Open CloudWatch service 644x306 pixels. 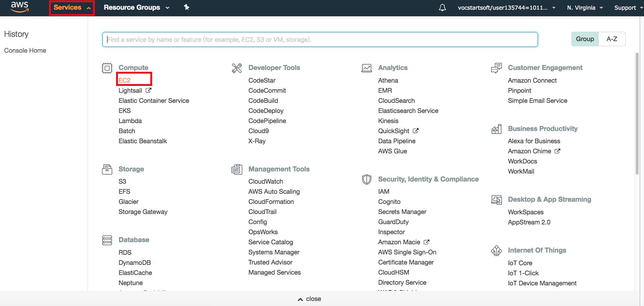pos(266,182)
